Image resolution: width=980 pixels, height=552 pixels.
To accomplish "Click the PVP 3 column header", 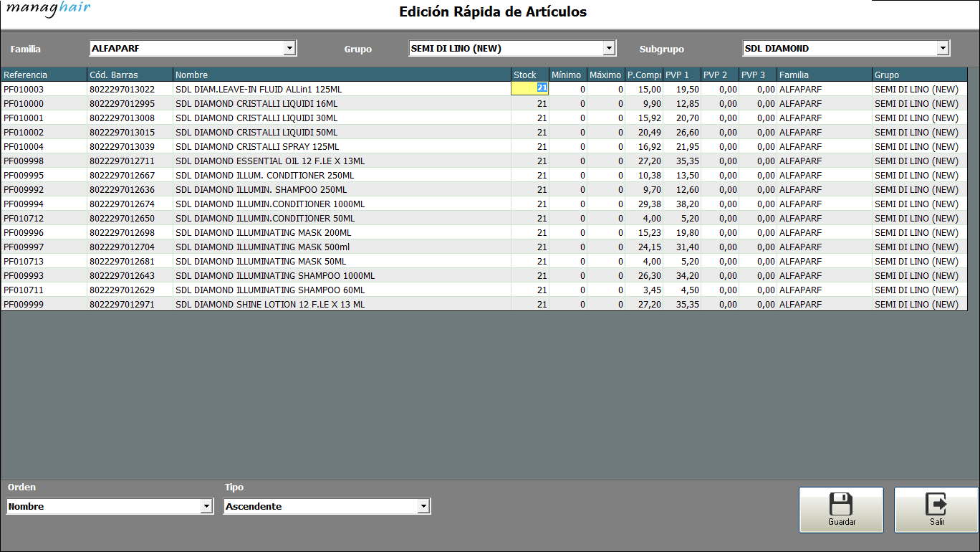I will 757,75.
